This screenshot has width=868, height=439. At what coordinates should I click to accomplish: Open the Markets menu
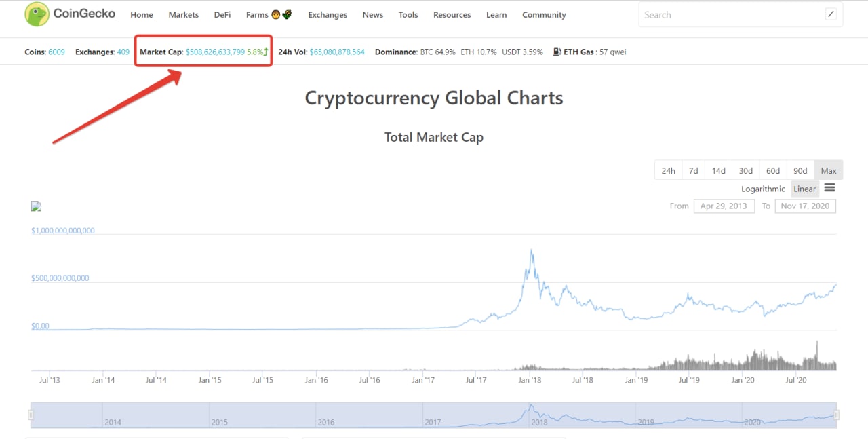tap(184, 14)
